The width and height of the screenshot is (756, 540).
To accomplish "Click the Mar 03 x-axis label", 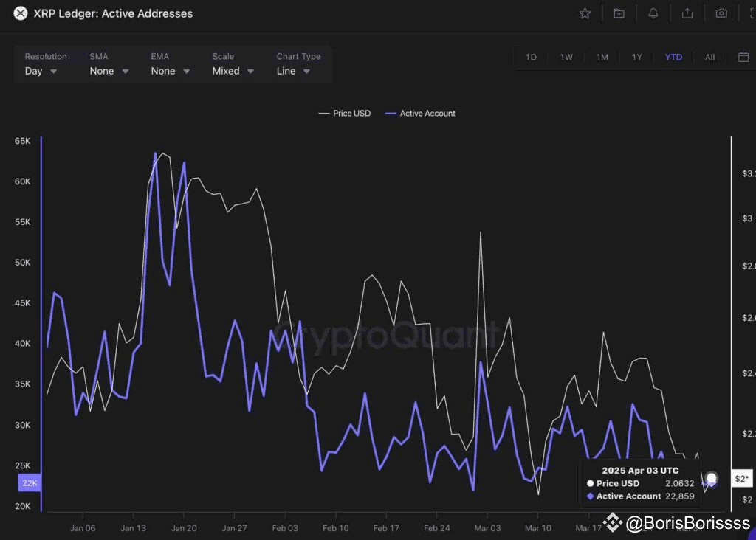I will tap(487, 528).
